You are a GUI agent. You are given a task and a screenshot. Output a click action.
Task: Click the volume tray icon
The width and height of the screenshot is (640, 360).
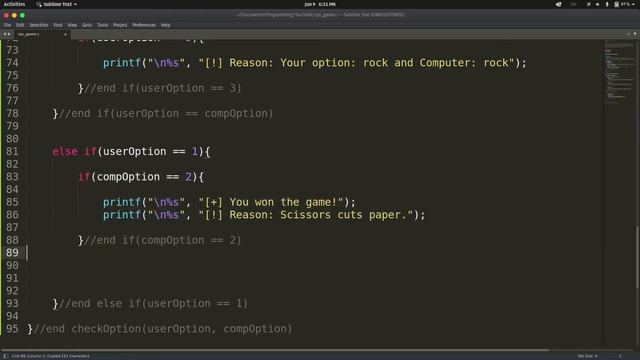(598, 4)
